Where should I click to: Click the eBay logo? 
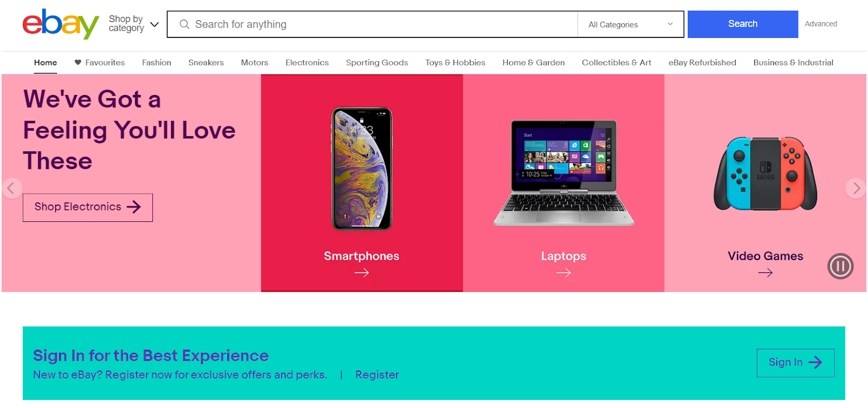[x=61, y=24]
